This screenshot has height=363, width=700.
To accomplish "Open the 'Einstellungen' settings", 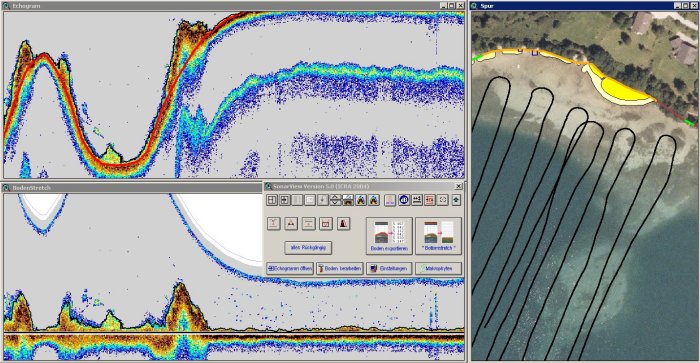I will point(389,268).
